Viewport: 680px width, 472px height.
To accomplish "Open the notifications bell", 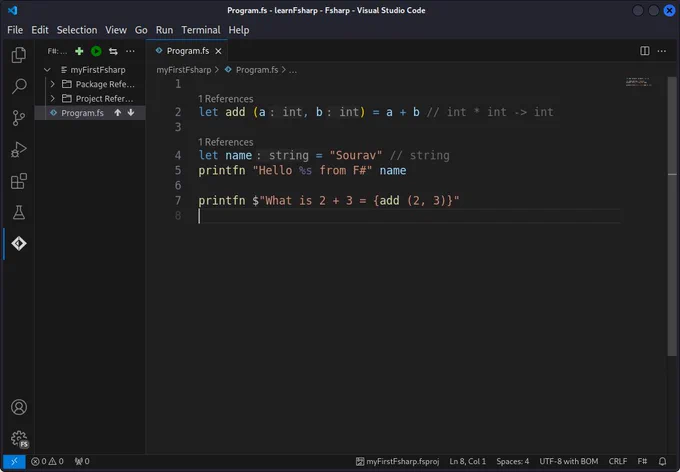I will [x=662, y=461].
